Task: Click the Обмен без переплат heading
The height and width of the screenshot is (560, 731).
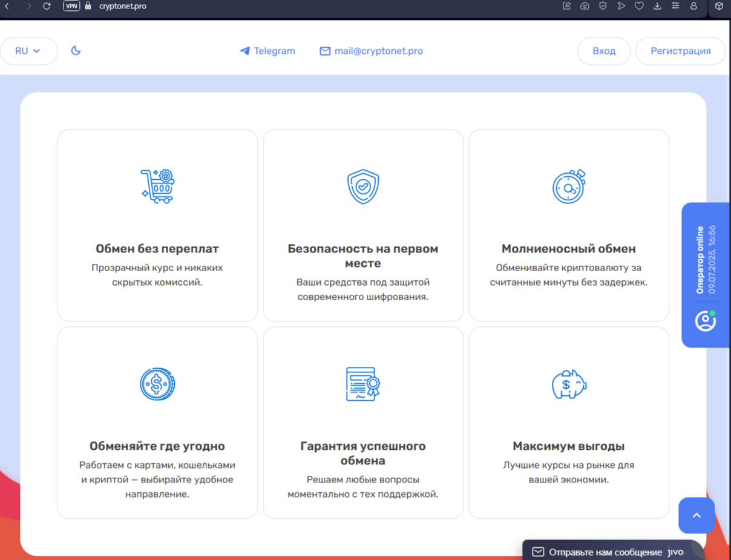Action: pos(157,249)
